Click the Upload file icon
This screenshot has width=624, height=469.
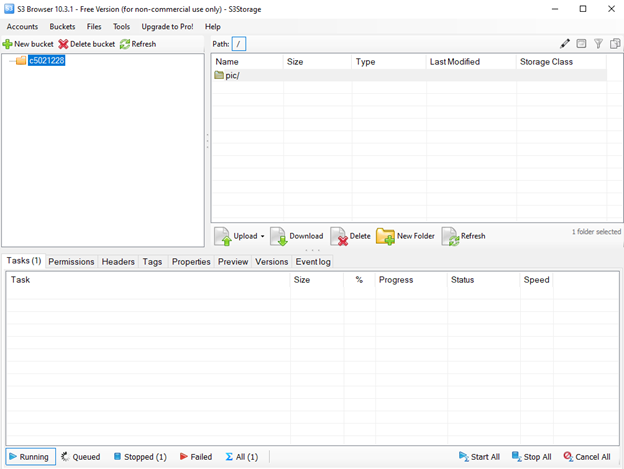click(222, 236)
